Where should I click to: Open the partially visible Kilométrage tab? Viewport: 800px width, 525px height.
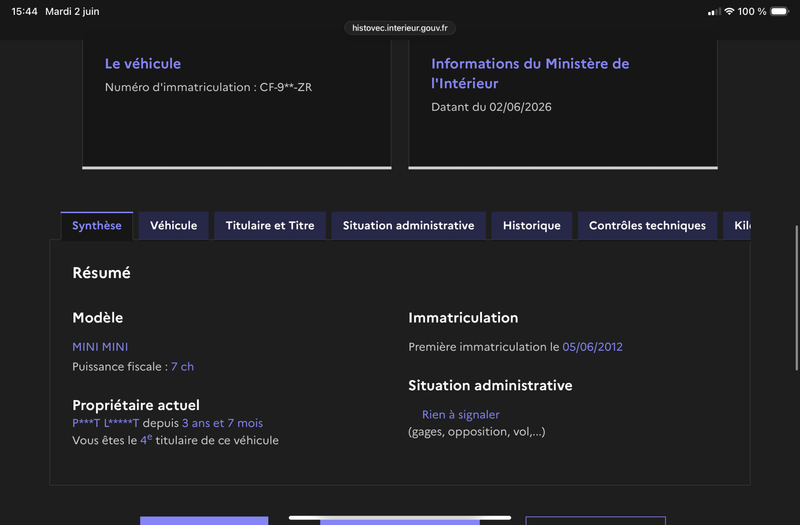pyautogui.click(x=737, y=226)
